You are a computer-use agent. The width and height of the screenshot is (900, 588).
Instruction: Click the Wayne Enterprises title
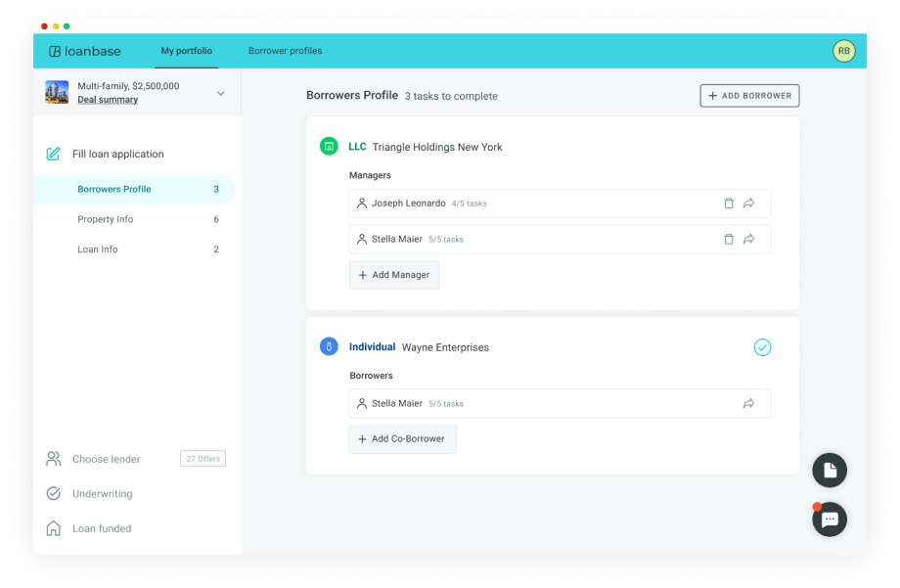445,347
